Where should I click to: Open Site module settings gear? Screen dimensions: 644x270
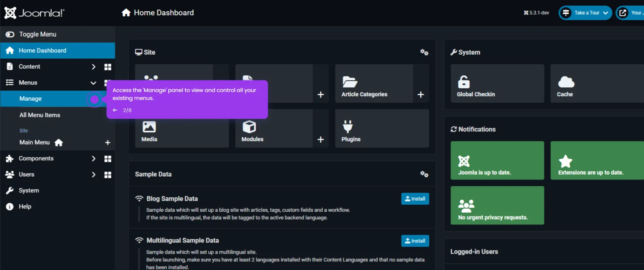pos(424,52)
